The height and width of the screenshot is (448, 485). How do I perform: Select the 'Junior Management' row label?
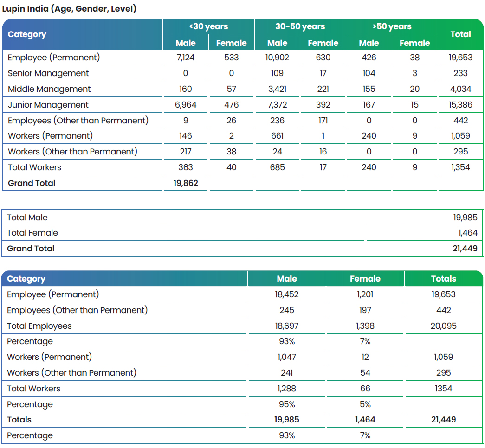coord(48,105)
